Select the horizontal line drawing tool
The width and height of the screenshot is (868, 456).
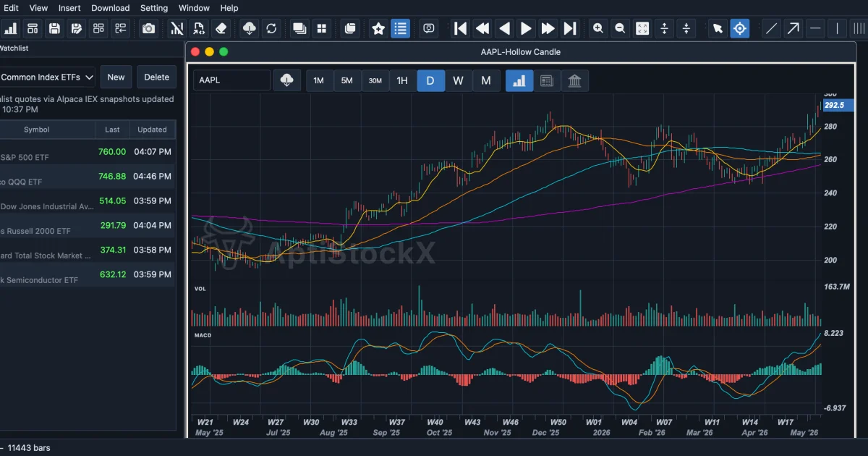[x=816, y=28]
